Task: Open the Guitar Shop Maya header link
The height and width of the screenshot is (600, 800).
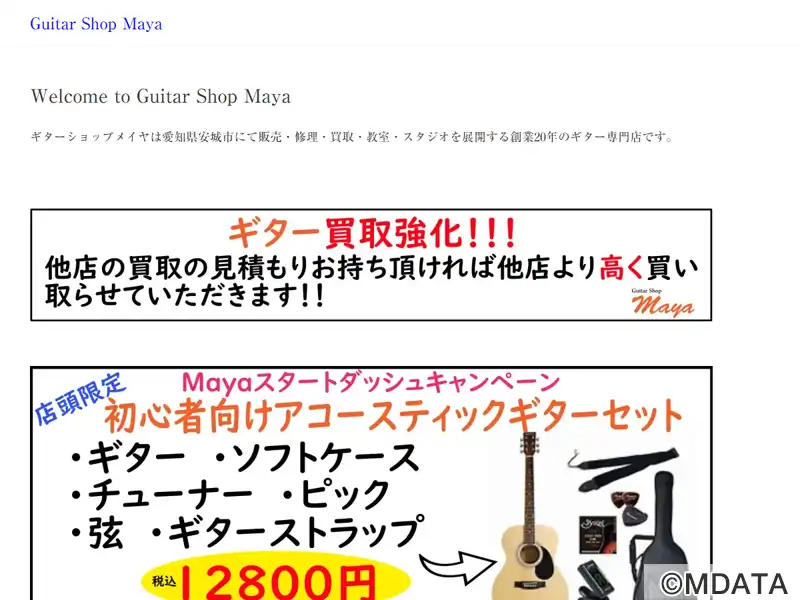Action: tap(96, 24)
